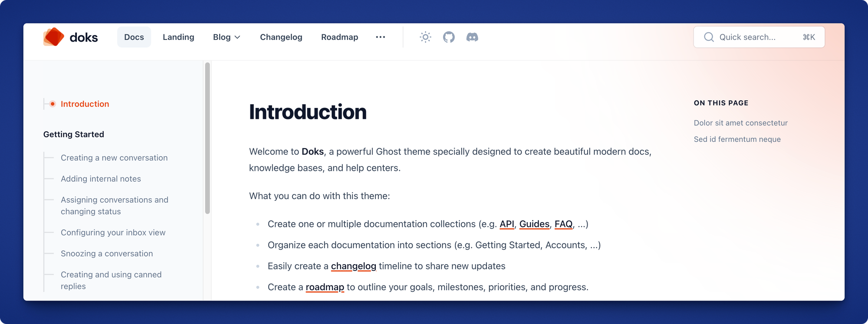The height and width of the screenshot is (324, 868).
Task: Follow the changelog link in text
Action: click(x=354, y=266)
